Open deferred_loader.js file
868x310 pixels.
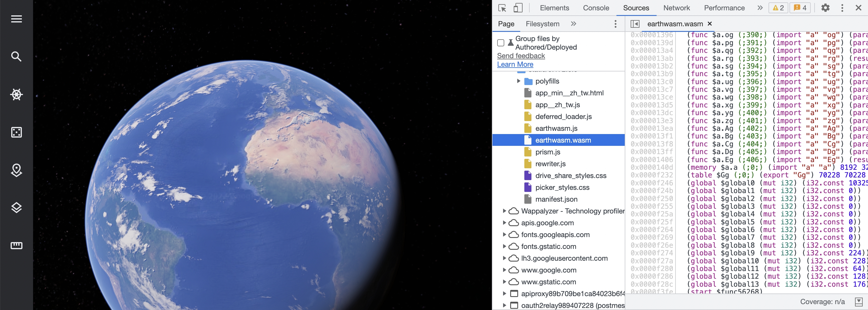click(563, 116)
